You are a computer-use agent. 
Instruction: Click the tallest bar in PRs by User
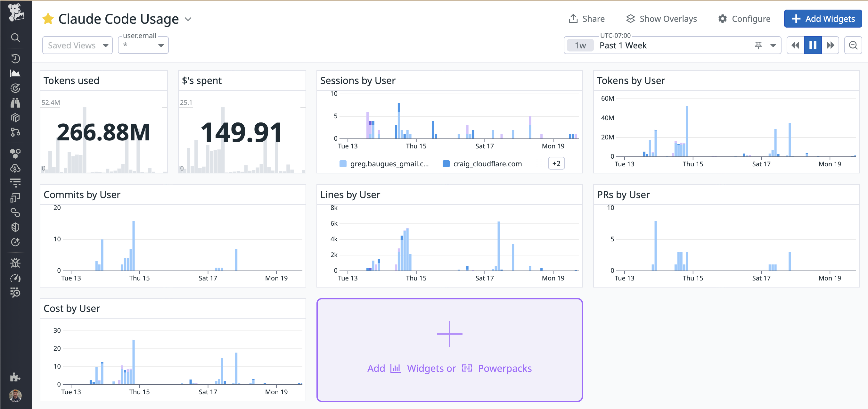coord(655,246)
